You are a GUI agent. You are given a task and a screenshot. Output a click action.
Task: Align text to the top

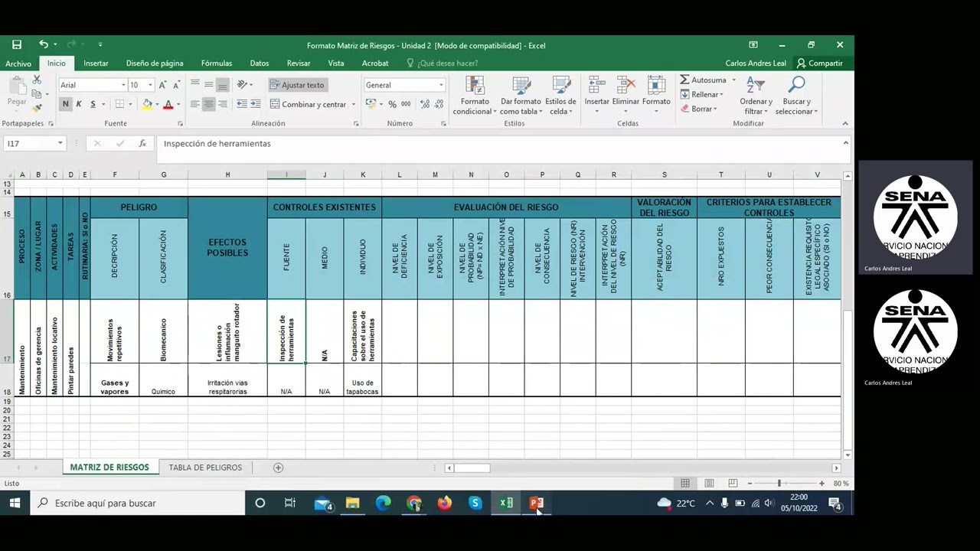(x=195, y=85)
